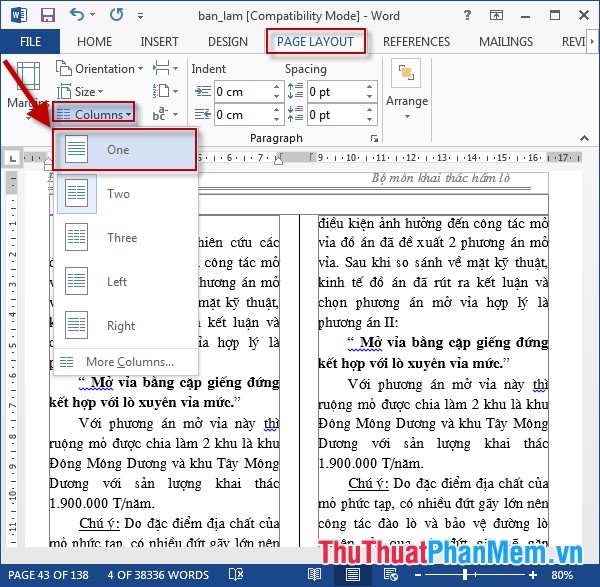Screen dimensions: 600x587
Task: Choose the Right column layout
Action: (x=126, y=325)
